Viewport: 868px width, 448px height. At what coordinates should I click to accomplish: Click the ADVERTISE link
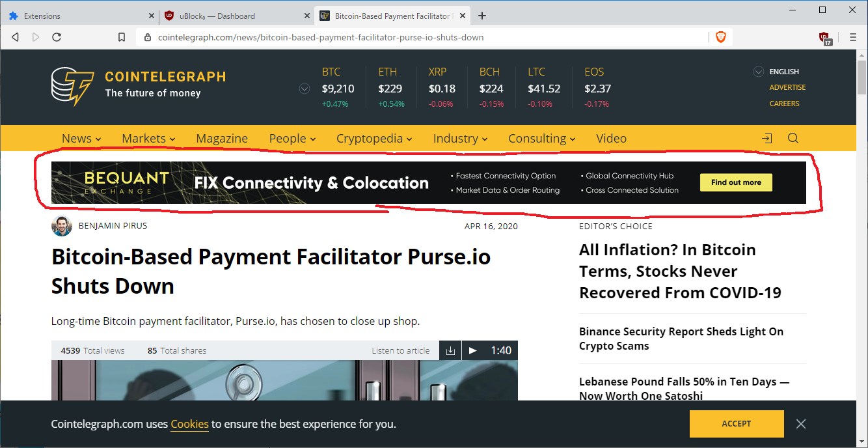[787, 87]
